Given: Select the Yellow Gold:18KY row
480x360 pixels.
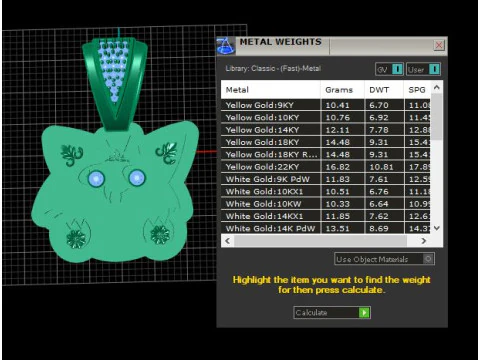Looking at the screenshot, I should pyautogui.click(x=325, y=142).
